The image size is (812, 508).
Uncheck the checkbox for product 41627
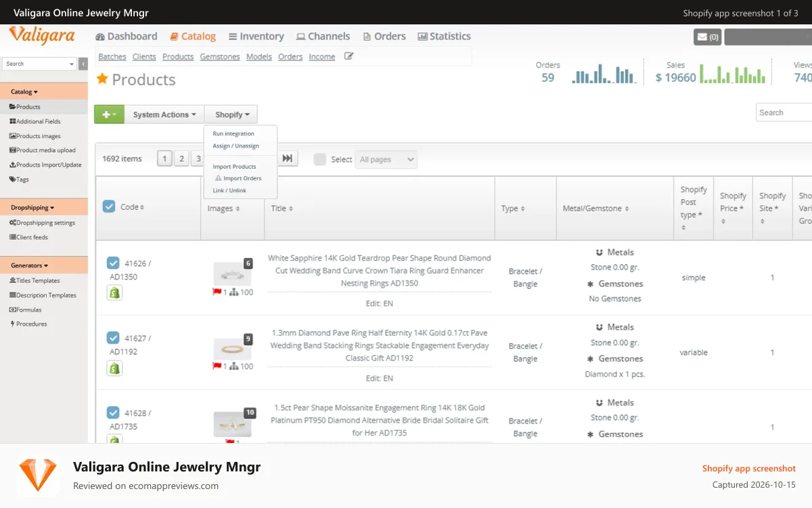[113, 337]
